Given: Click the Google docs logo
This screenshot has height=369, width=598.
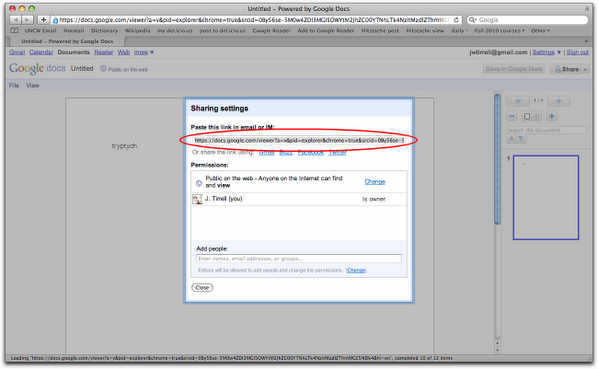Looking at the screenshot, I should pos(37,69).
